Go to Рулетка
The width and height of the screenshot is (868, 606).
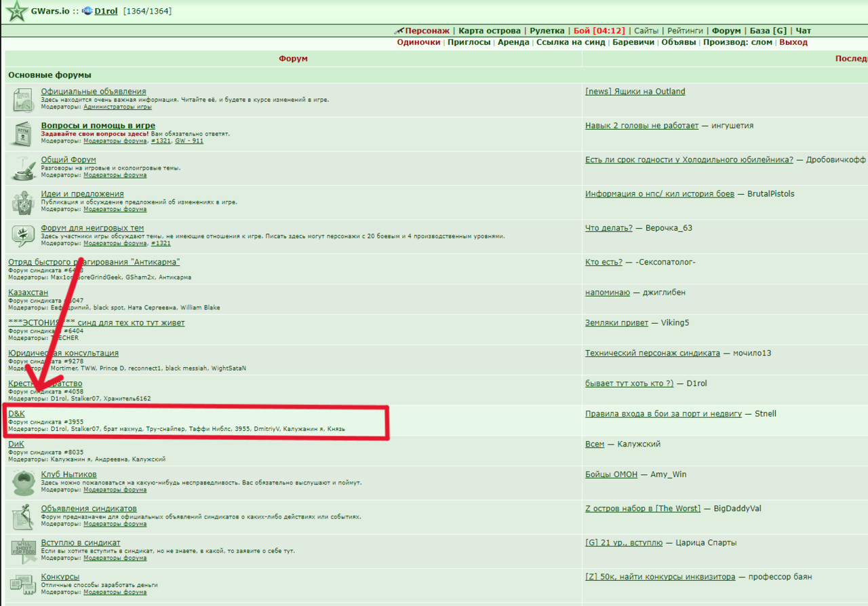tap(547, 31)
